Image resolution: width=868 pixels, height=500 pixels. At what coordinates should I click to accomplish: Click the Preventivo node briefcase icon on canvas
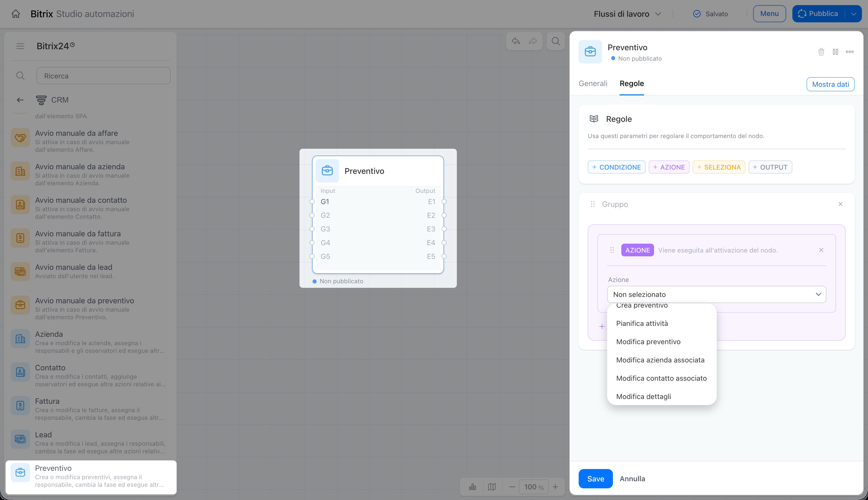(327, 171)
